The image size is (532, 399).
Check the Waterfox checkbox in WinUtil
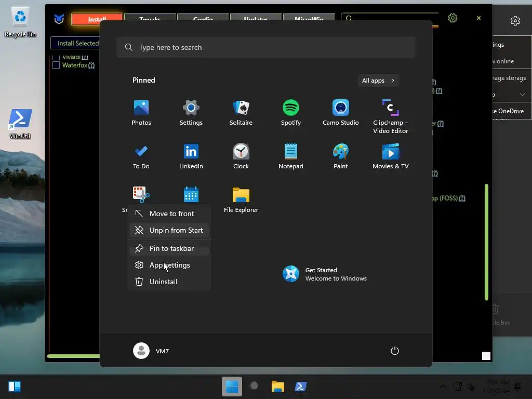tap(56, 65)
